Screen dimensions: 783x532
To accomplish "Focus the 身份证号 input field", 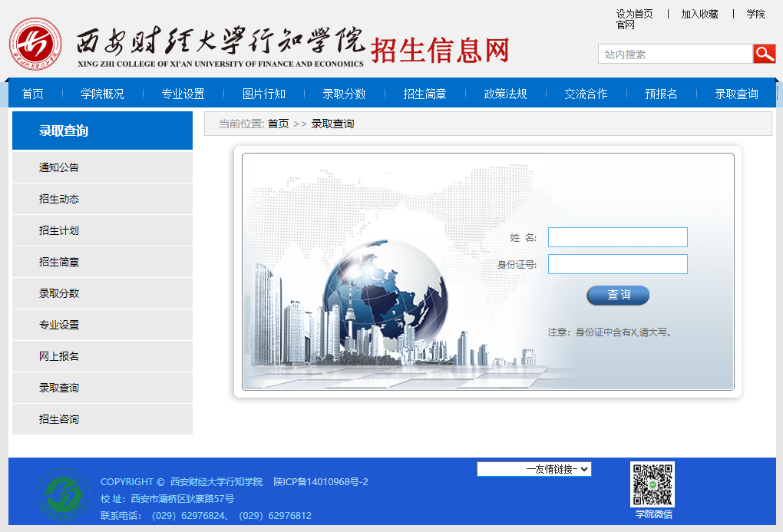I will 618,264.
